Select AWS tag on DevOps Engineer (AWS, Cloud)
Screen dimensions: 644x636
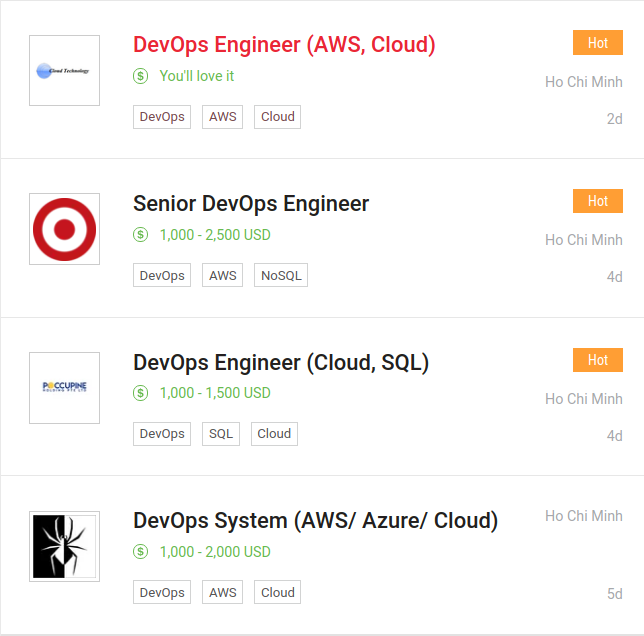point(223,117)
